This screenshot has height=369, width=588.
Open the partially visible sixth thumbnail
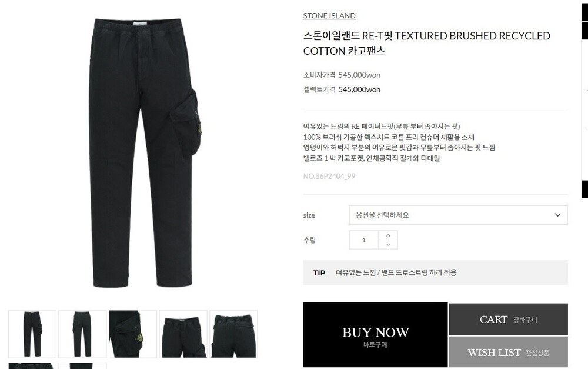pos(32,365)
